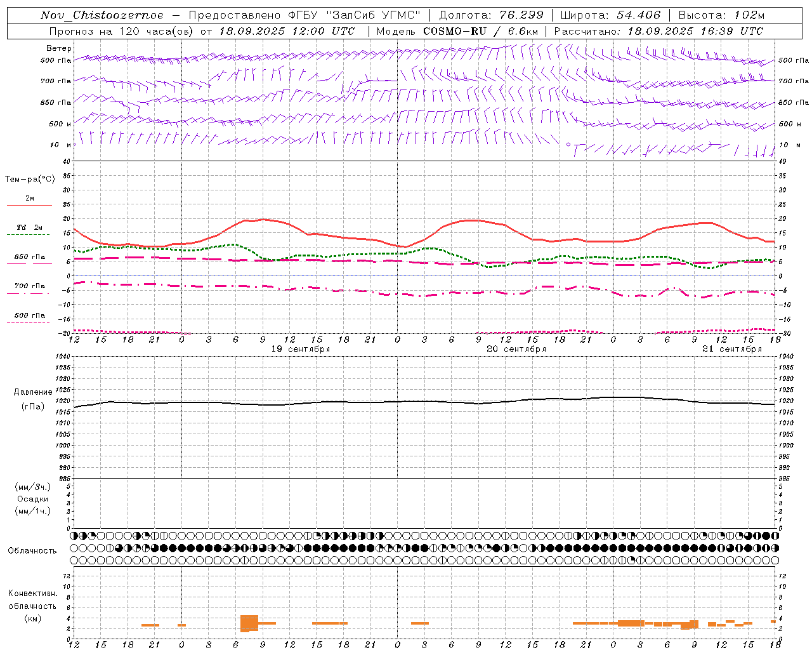The width and height of the screenshot is (812, 650).
Task: Click the tallest orange convective cloud bar
Action: [249, 623]
